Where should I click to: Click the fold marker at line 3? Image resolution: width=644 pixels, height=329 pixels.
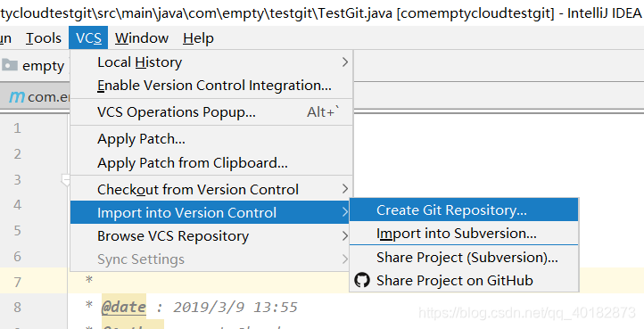(x=66, y=179)
